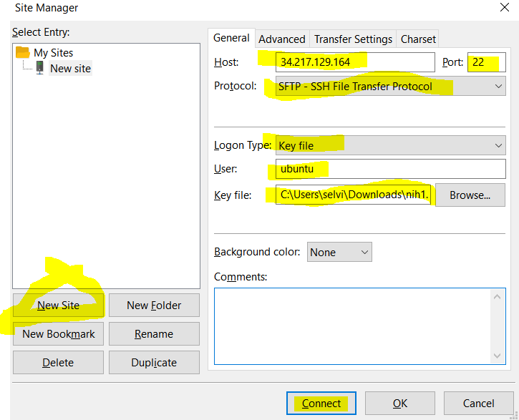Click the Port input field

[486, 62]
